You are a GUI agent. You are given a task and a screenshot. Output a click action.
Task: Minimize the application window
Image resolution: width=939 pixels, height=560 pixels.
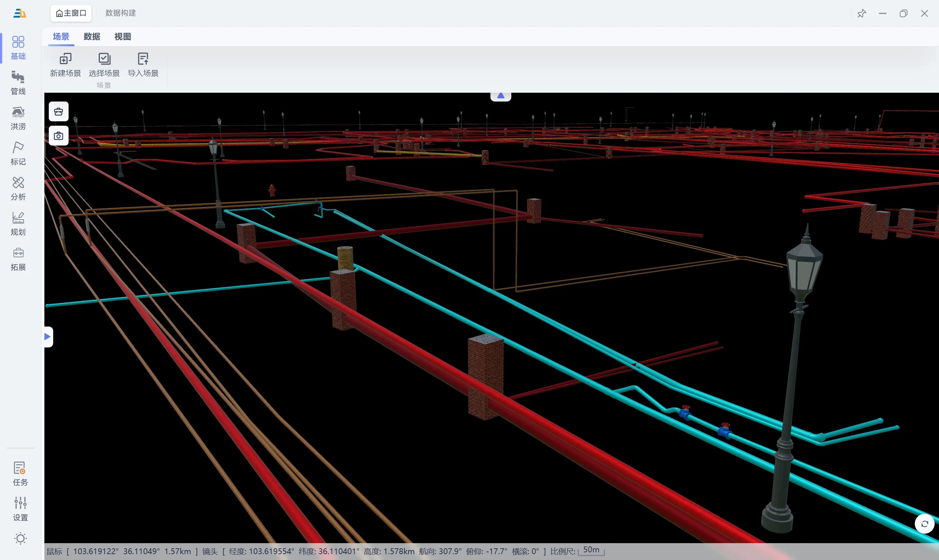pos(883,14)
